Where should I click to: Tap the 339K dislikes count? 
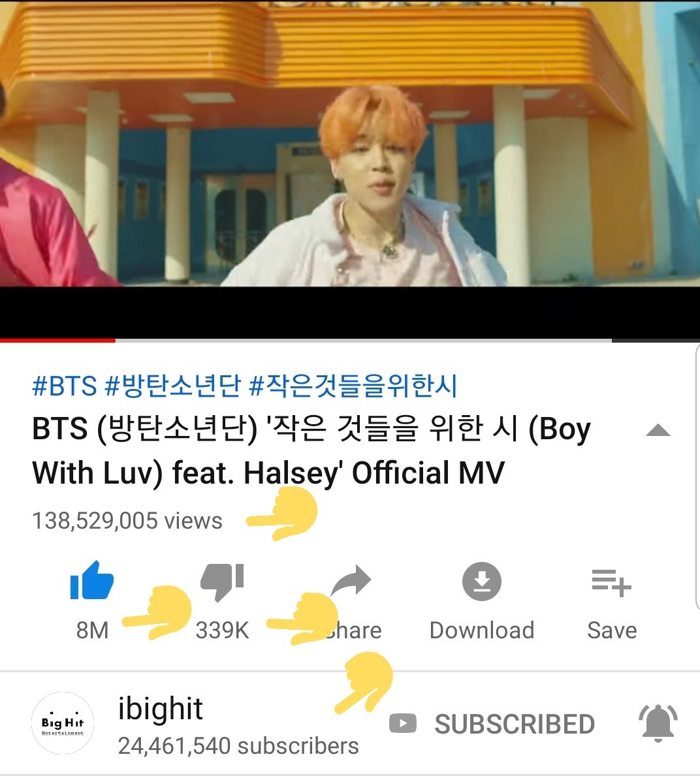(x=222, y=630)
